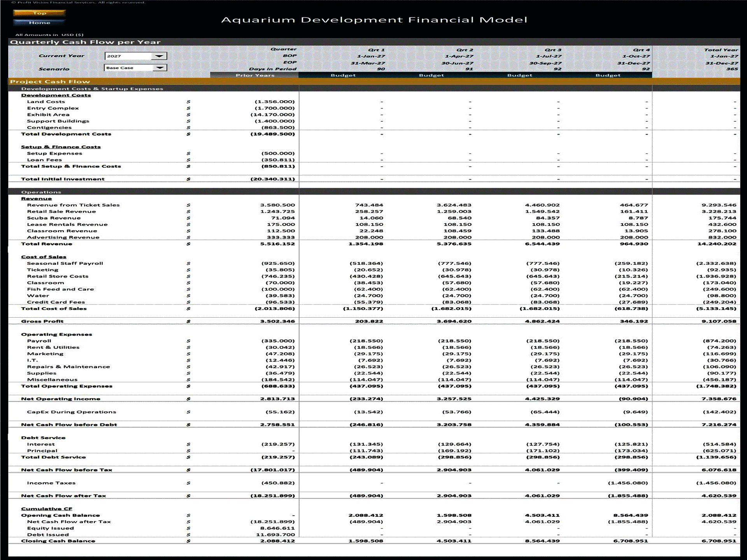Click the Operating Expenses heading
The image size is (747, 560).
[56, 334]
